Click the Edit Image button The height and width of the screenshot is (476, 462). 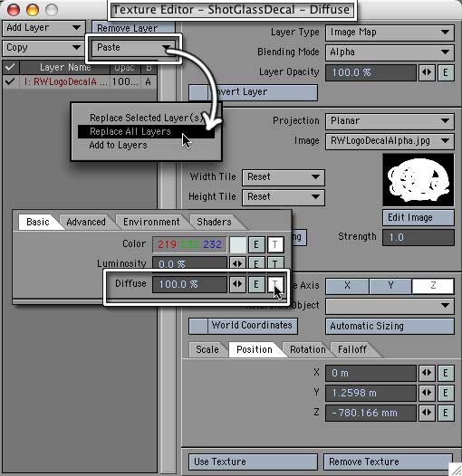click(419, 218)
